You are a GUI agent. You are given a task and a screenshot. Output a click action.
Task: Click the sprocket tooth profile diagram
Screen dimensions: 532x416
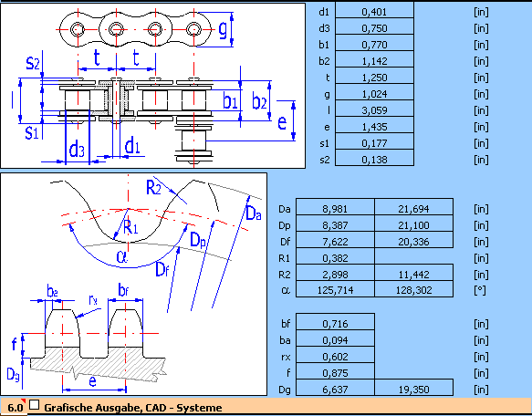point(133,285)
